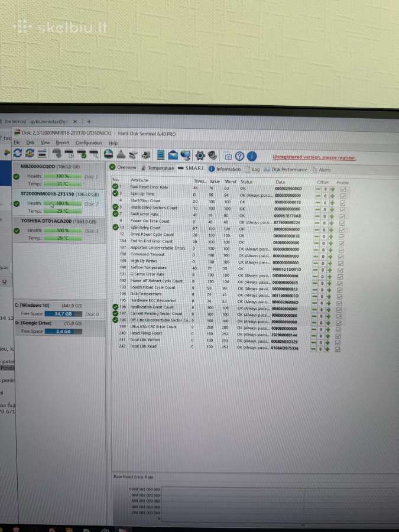
Task: Switch to the Log tab
Action: click(x=252, y=169)
